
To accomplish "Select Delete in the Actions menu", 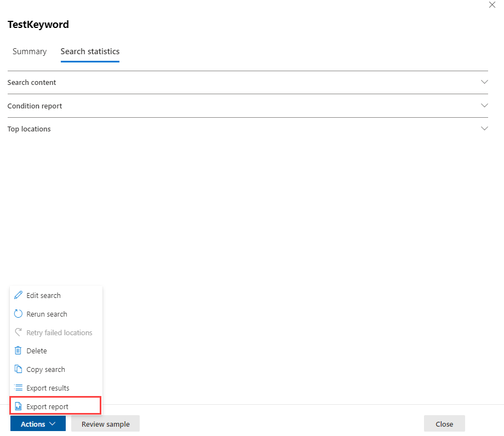I will pos(56,351).
